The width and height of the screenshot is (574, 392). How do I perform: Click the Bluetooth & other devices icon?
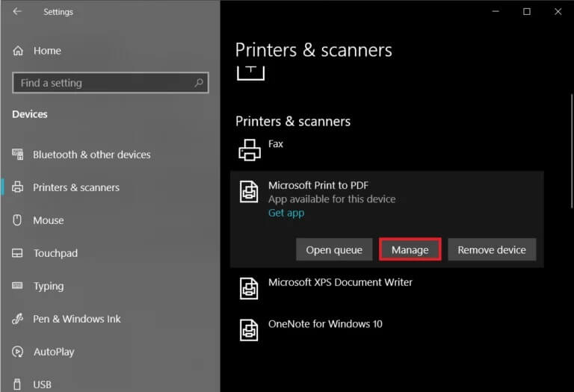18,155
